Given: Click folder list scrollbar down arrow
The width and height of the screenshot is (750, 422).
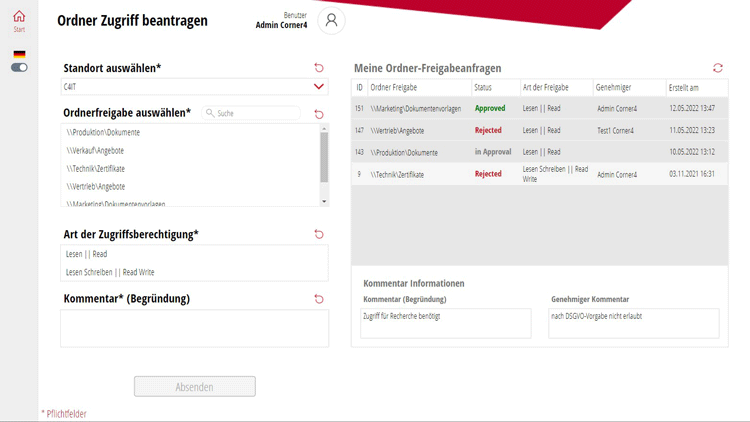Looking at the screenshot, I should point(324,201).
